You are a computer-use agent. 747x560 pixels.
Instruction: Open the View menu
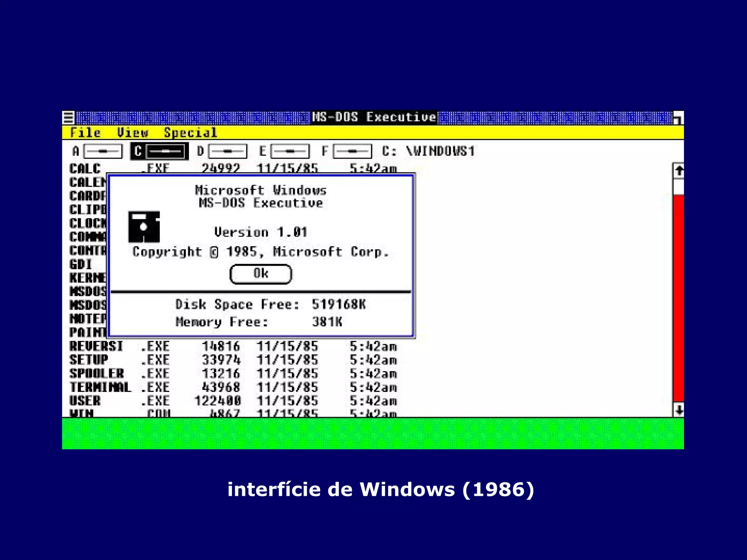pos(133,133)
